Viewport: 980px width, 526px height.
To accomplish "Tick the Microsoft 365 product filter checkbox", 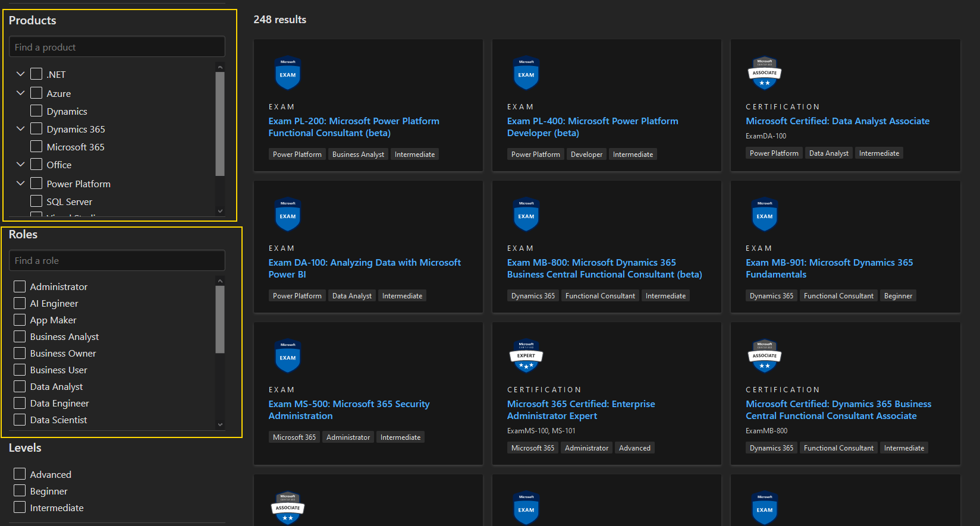I will (36, 146).
